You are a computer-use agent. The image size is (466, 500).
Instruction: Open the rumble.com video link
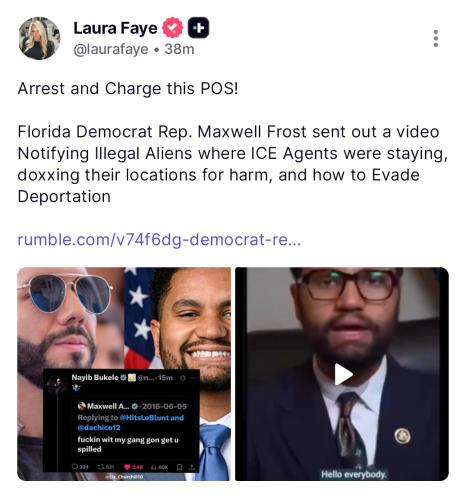[159, 240]
